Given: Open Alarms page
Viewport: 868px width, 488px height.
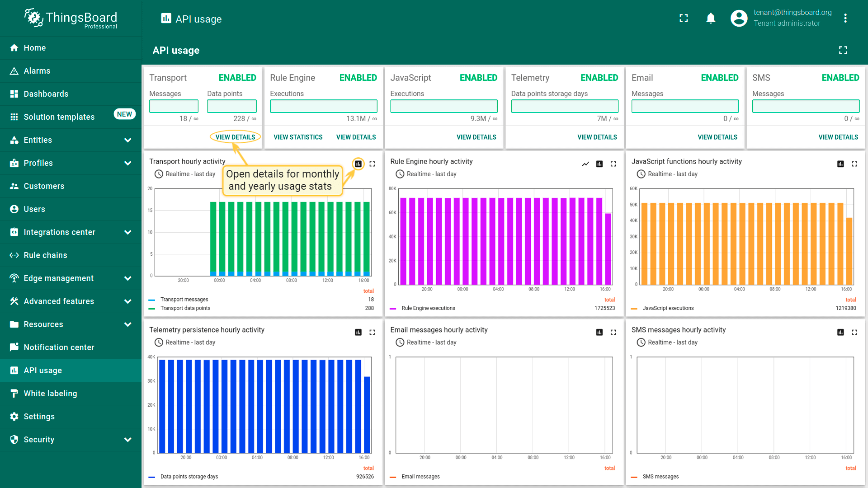Looking at the screenshot, I should (x=71, y=71).
